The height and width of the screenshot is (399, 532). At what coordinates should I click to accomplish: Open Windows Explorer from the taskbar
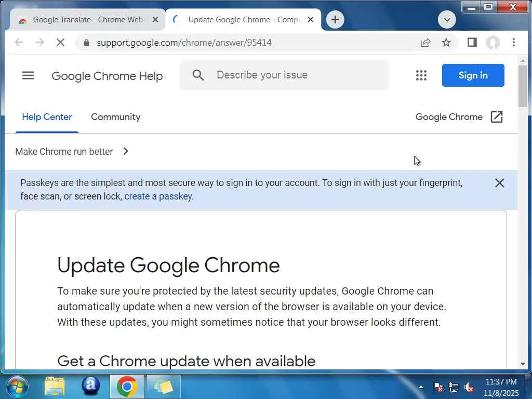tap(55, 387)
